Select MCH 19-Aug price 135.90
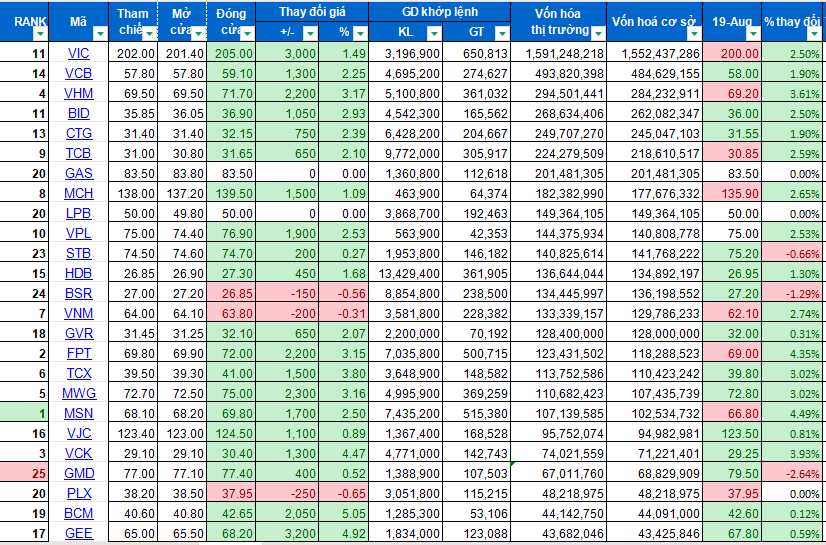826x545 pixels. pyautogui.click(x=732, y=194)
